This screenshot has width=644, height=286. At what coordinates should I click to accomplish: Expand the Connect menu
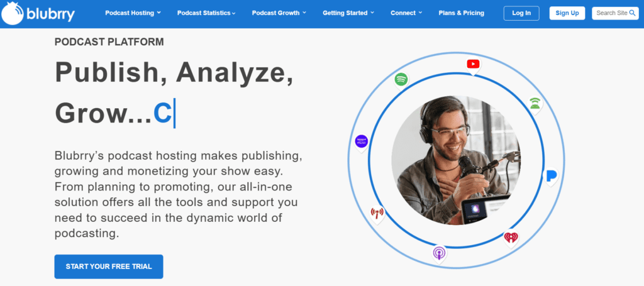pyautogui.click(x=406, y=13)
